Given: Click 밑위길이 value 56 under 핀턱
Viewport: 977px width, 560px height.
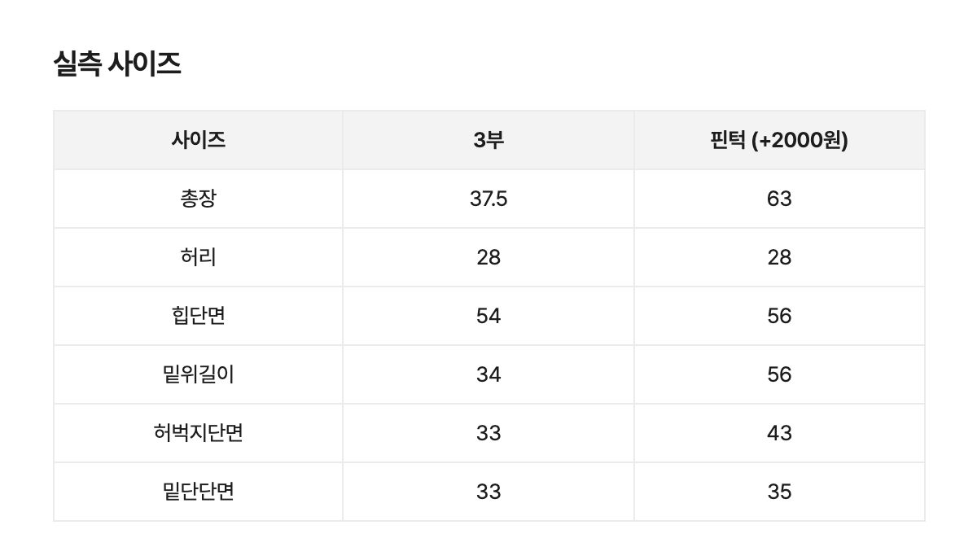Looking at the screenshot, I should (779, 374).
